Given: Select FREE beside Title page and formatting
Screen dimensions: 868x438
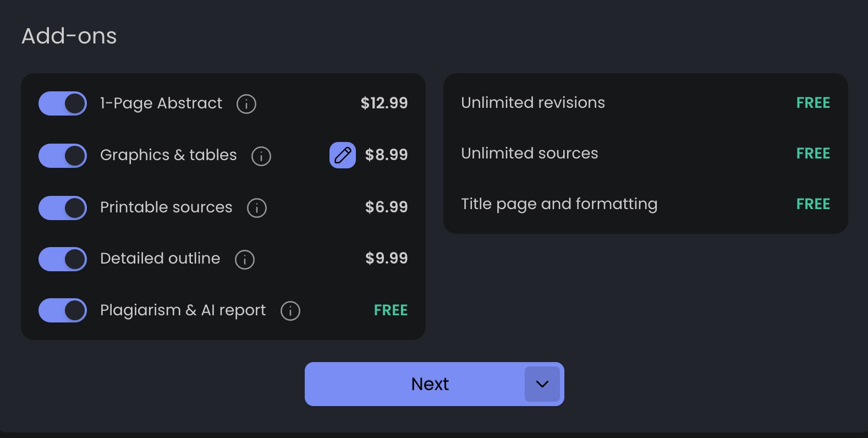Looking at the screenshot, I should pos(813,204).
